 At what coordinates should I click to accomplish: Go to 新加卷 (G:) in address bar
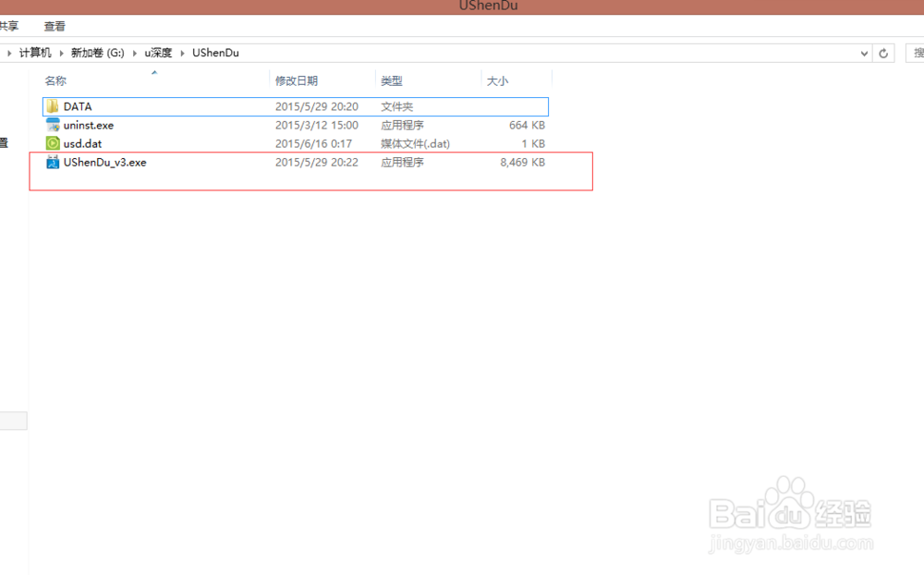tap(98, 53)
